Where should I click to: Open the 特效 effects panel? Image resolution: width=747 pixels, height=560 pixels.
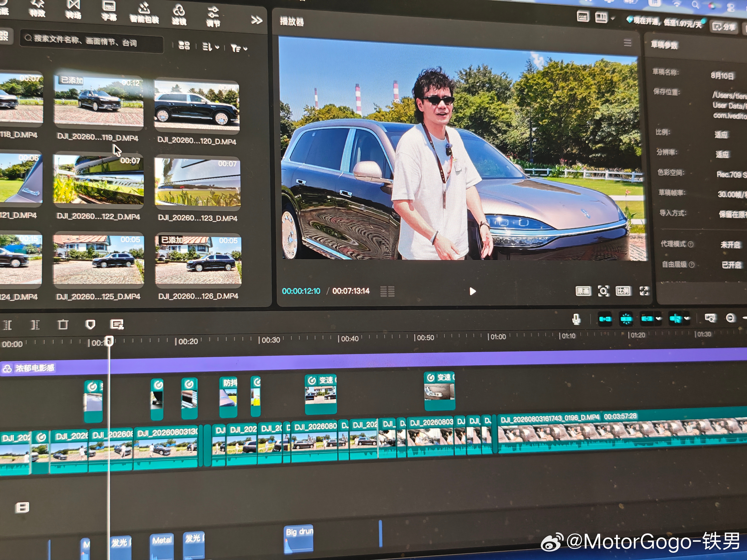pyautogui.click(x=37, y=8)
